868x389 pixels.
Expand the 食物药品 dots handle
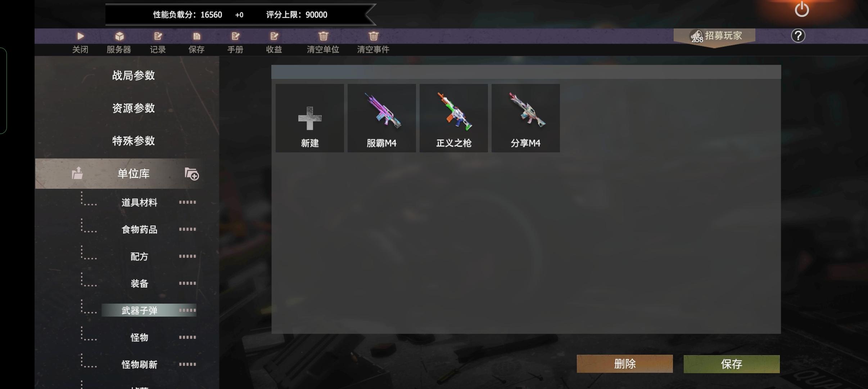tap(187, 229)
